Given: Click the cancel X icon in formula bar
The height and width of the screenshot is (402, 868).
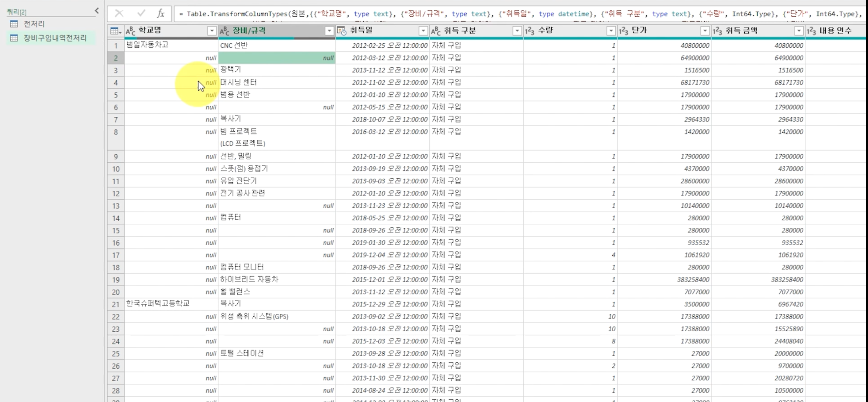Looking at the screenshot, I should pyautogui.click(x=119, y=14).
